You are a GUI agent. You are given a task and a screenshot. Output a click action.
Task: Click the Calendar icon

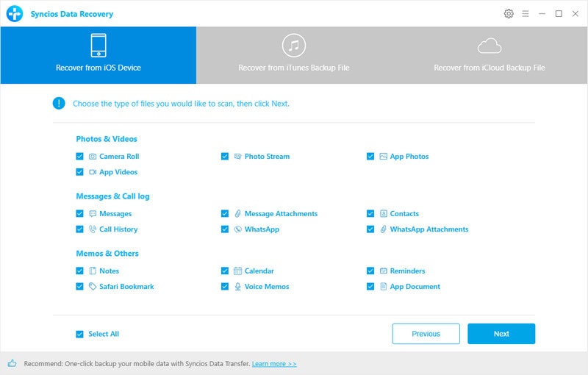point(237,271)
